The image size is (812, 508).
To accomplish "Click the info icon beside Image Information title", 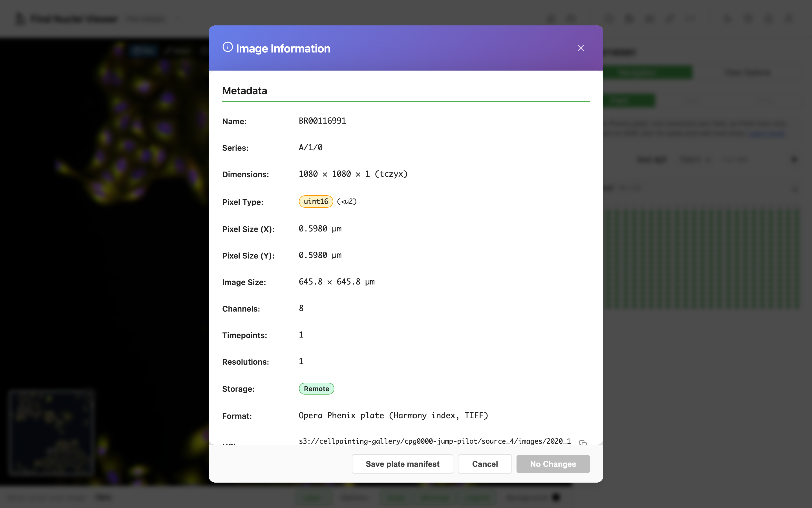I will [x=228, y=47].
